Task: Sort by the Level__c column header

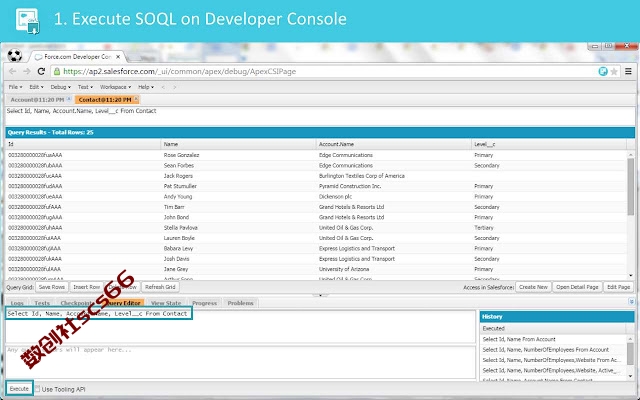Action: 549,144
